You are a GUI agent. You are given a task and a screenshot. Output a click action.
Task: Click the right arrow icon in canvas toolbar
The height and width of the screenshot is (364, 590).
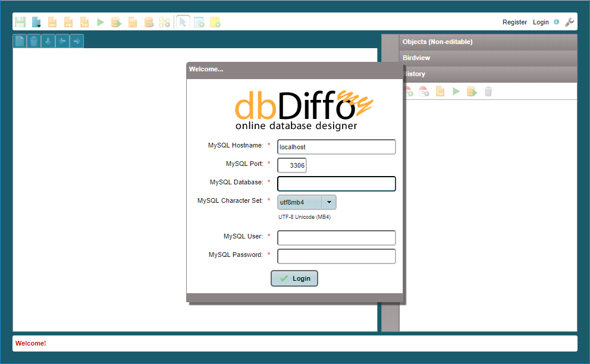coord(77,41)
